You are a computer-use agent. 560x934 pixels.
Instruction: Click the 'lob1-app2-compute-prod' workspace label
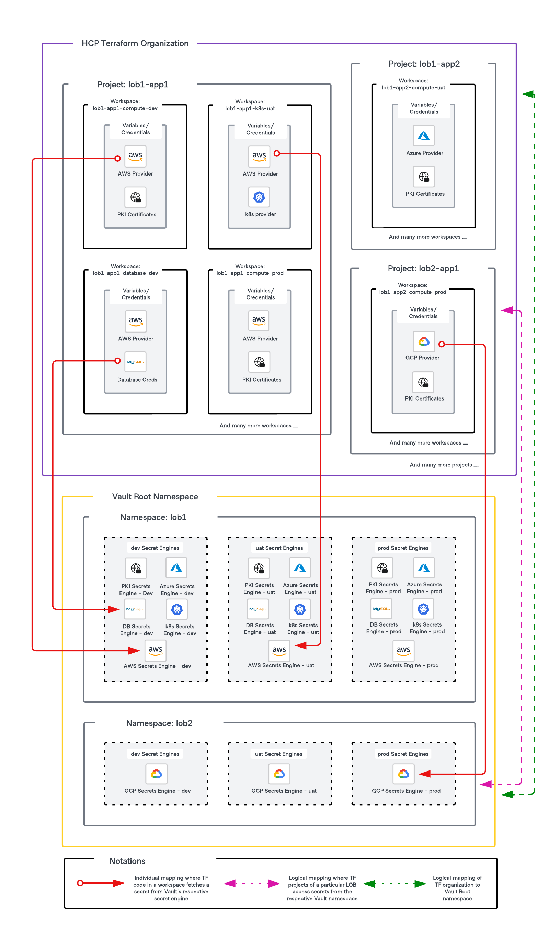click(412, 292)
